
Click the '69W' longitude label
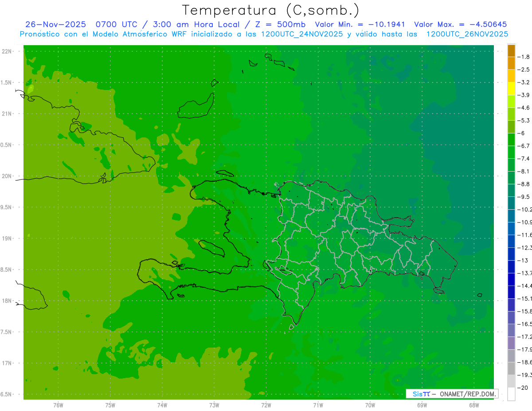(422, 405)
